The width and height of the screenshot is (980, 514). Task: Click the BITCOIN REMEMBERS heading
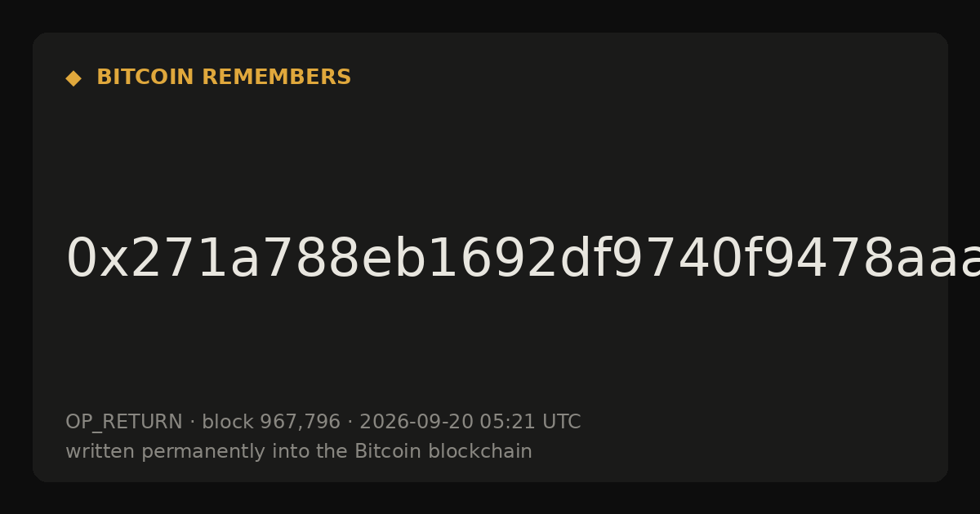tap(224, 78)
